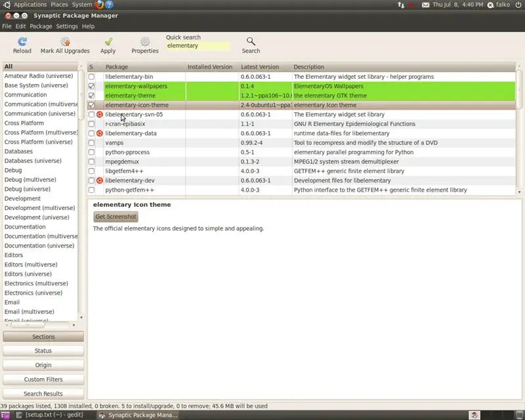Select the Editors section in the sidebar
Viewport: 525px width, 420px height.
pos(40,255)
